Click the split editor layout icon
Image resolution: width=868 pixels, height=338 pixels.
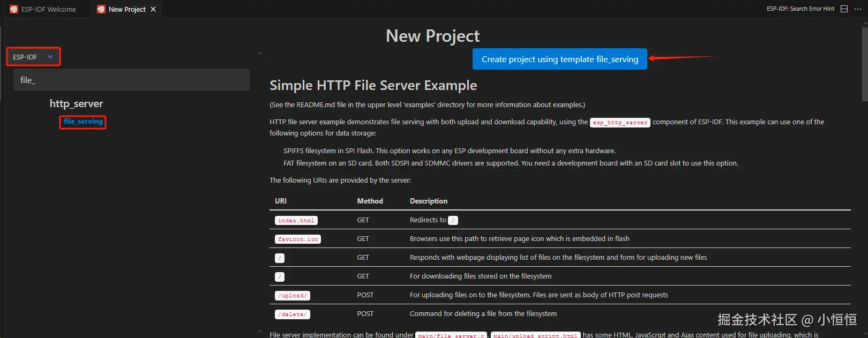pos(844,9)
